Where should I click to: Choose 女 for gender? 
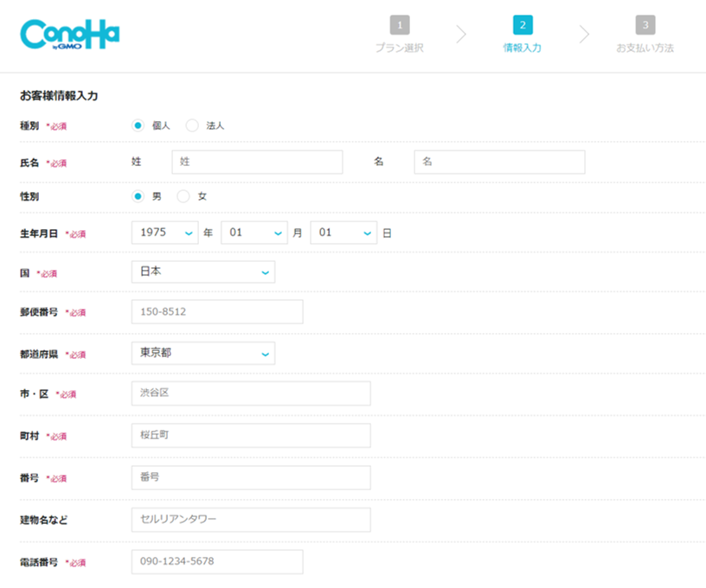click(x=183, y=196)
